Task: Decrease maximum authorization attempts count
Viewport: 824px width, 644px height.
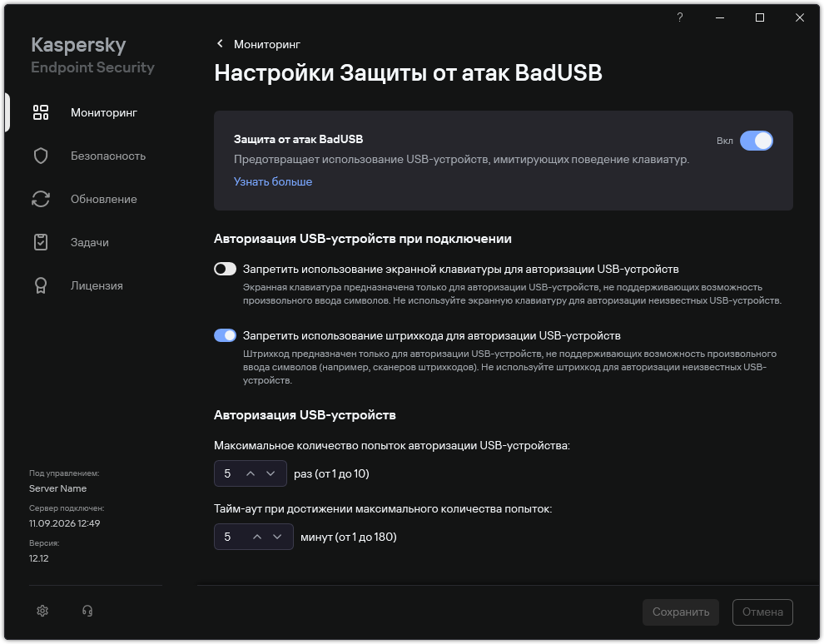Action: (x=271, y=473)
